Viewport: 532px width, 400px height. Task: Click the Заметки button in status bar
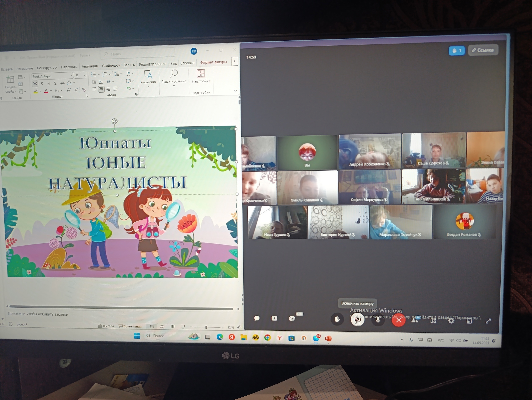click(106, 326)
